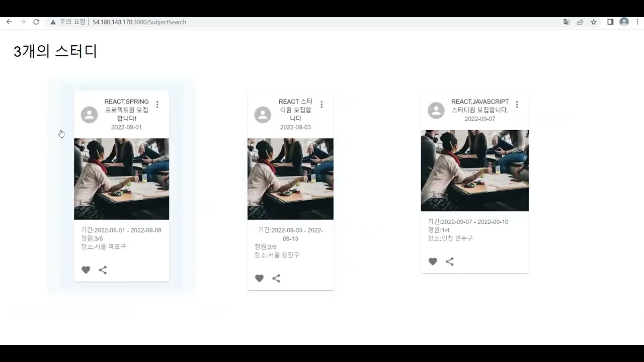Viewport: 644px width, 362px height.
Task: Click avatar on REACT,JAVASCRIPT study card
Action: [x=436, y=111]
